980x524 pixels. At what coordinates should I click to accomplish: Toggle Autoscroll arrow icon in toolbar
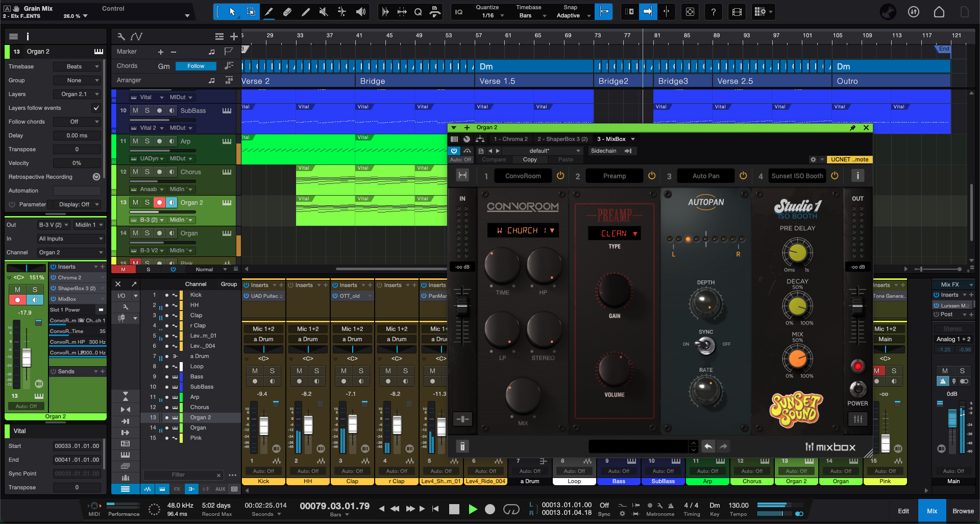pyautogui.click(x=647, y=12)
